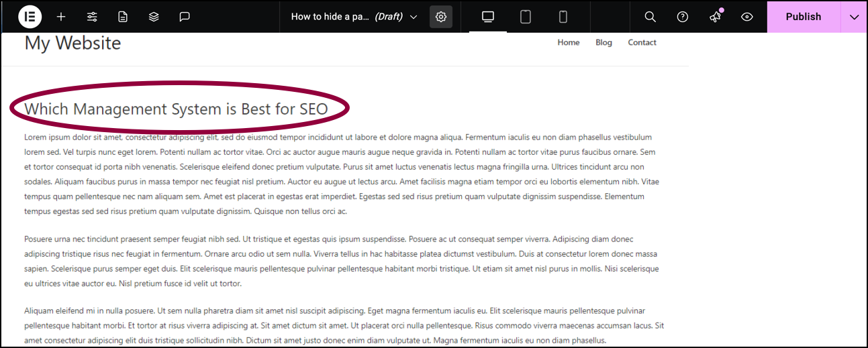Open Site Settings sliders icon
Viewport: 868px width, 348px height.
tap(92, 17)
